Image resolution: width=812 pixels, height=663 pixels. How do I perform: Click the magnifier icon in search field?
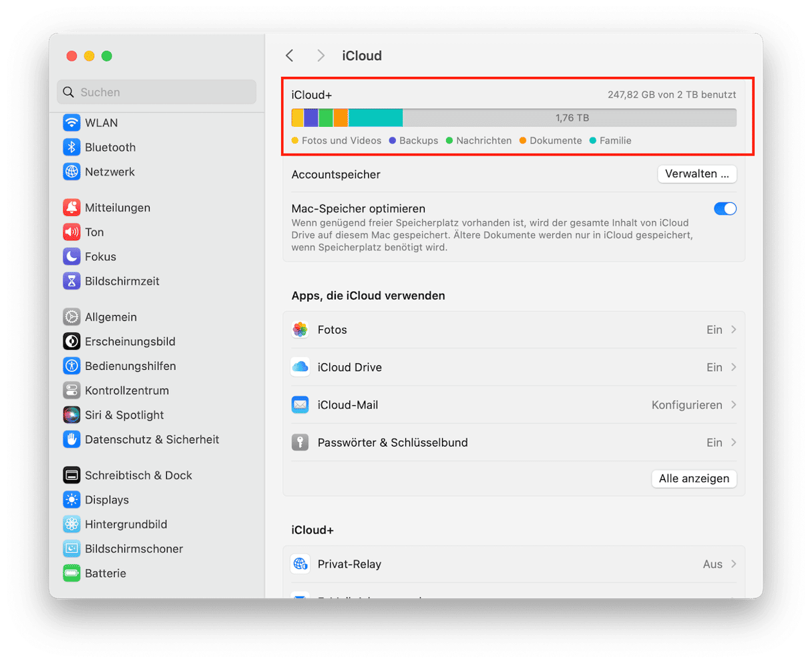point(69,92)
